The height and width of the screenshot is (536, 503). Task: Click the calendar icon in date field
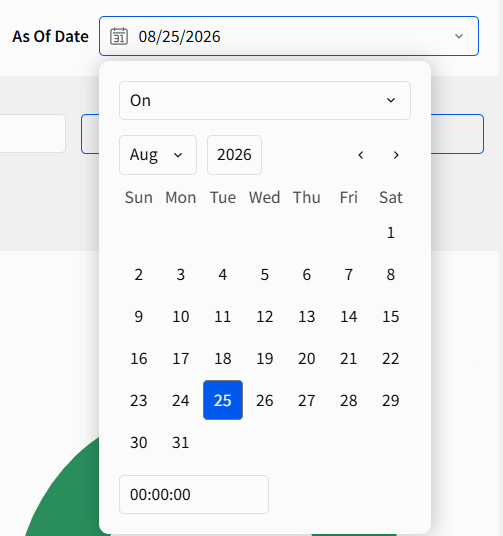[x=119, y=36]
